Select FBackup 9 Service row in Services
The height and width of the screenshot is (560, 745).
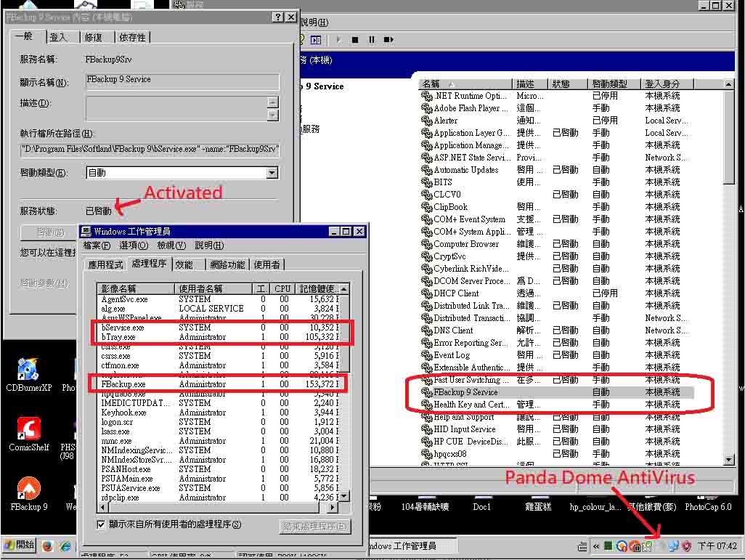coord(556,392)
